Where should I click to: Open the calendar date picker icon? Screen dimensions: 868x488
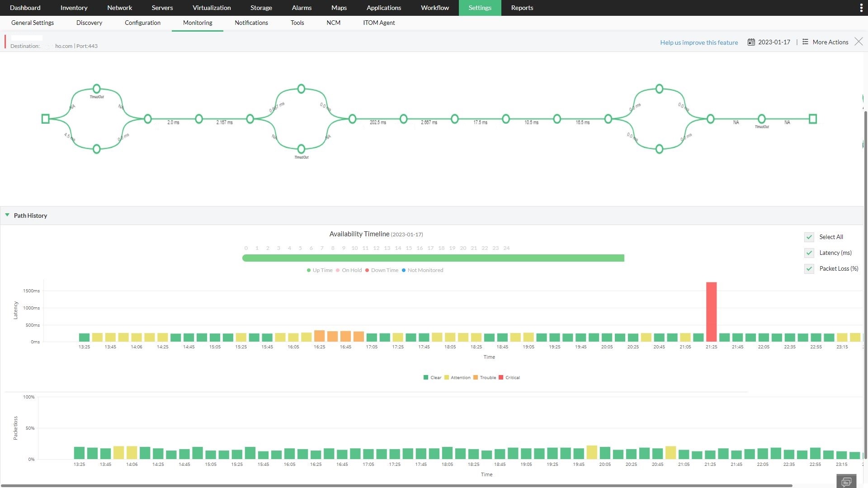pos(751,42)
